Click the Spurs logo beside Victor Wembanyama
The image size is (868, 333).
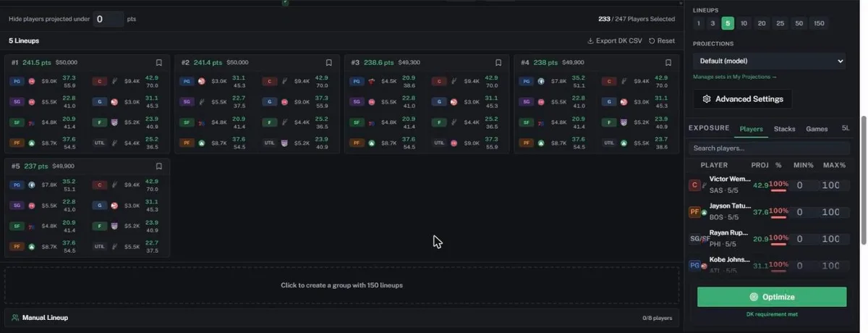pos(705,185)
